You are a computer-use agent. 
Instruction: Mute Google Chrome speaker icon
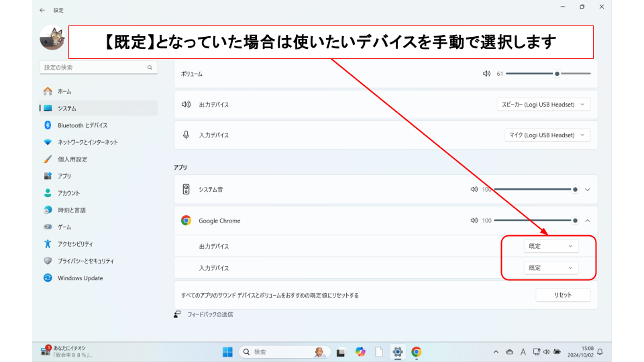474,221
